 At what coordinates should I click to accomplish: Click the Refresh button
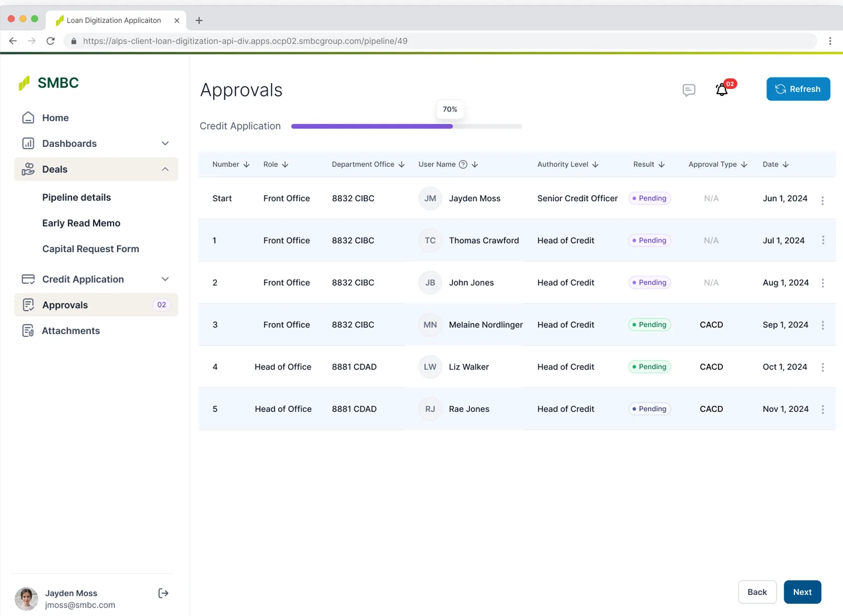(x=798, y=89)
